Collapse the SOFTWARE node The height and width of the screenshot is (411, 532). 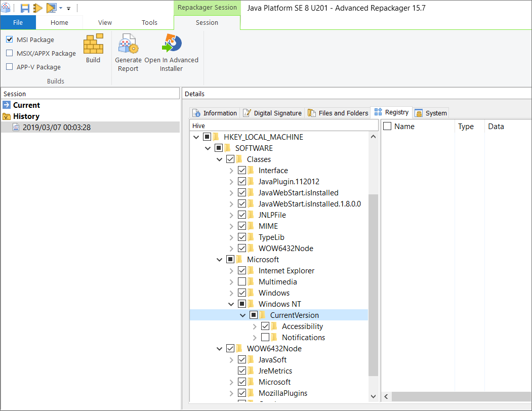pos(208,148)
